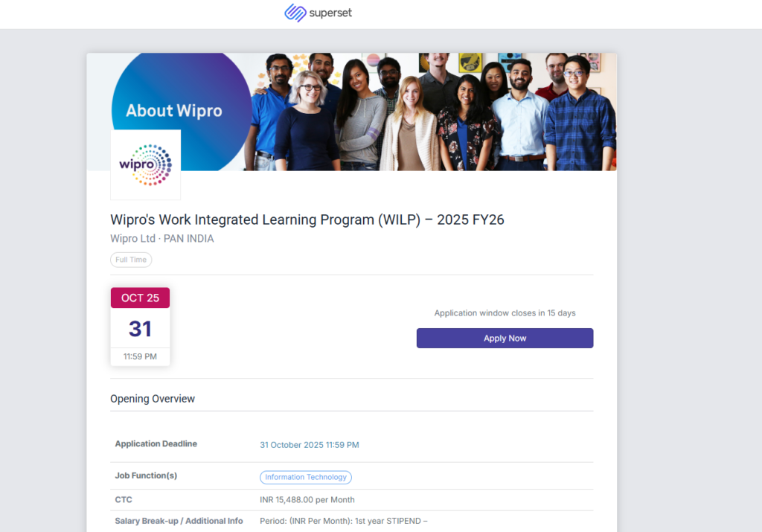Click the job title heading
This screenshot has width=762, height=532.
[x=307, y=219]
